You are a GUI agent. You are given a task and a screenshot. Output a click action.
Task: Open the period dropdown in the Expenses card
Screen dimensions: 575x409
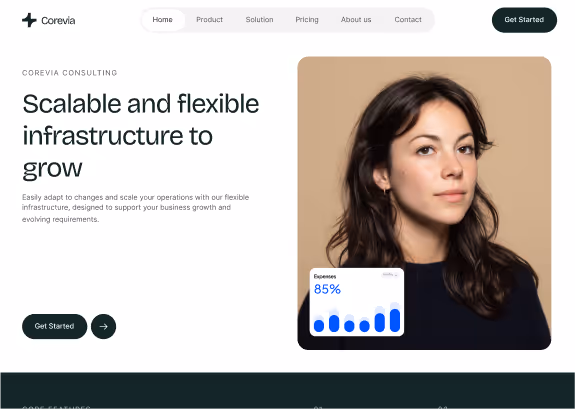tap(390, 275)
